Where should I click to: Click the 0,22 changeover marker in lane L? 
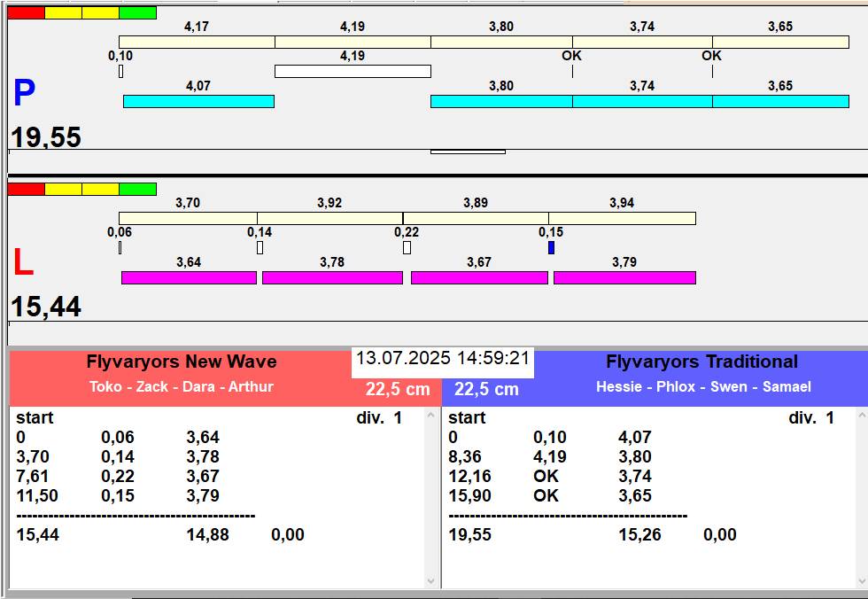(x=407, y=248)
